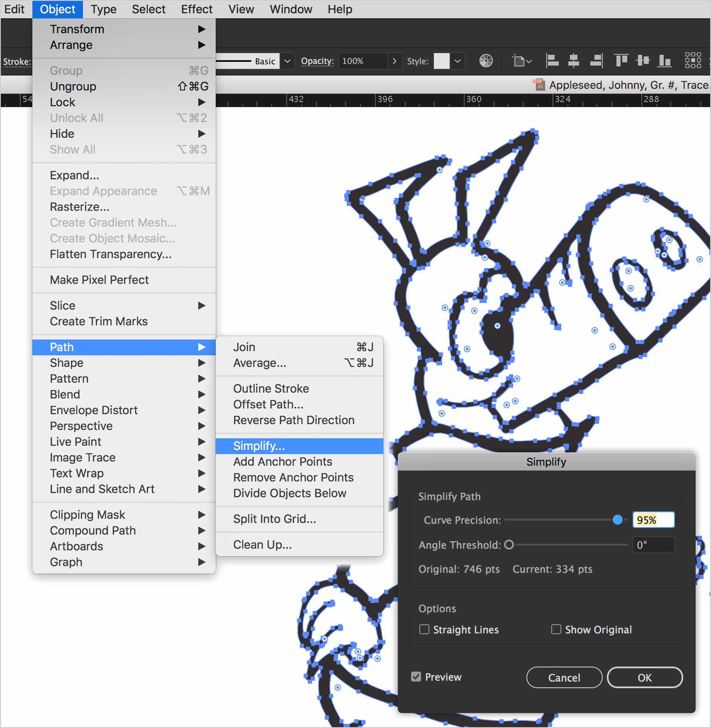Image resolution: width=711 pixels, height=728 pixels.
Task: Open the View menu
Action: (241, 9)
